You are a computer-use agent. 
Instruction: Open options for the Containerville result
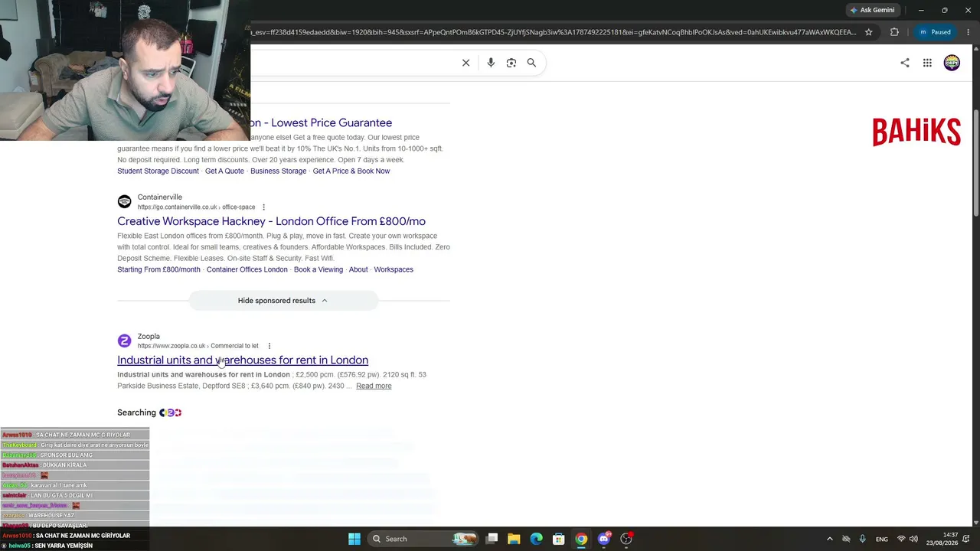263,207
